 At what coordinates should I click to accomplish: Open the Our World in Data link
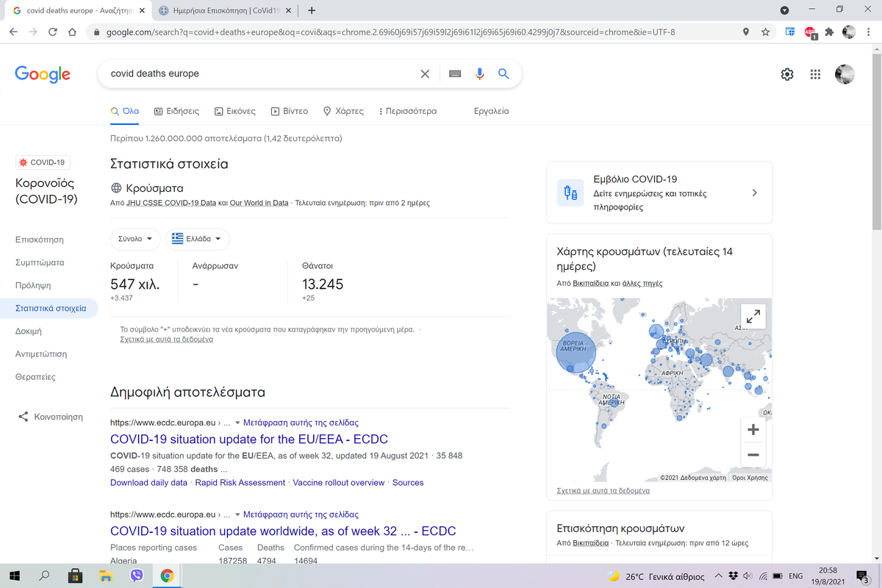coord(259,203)
